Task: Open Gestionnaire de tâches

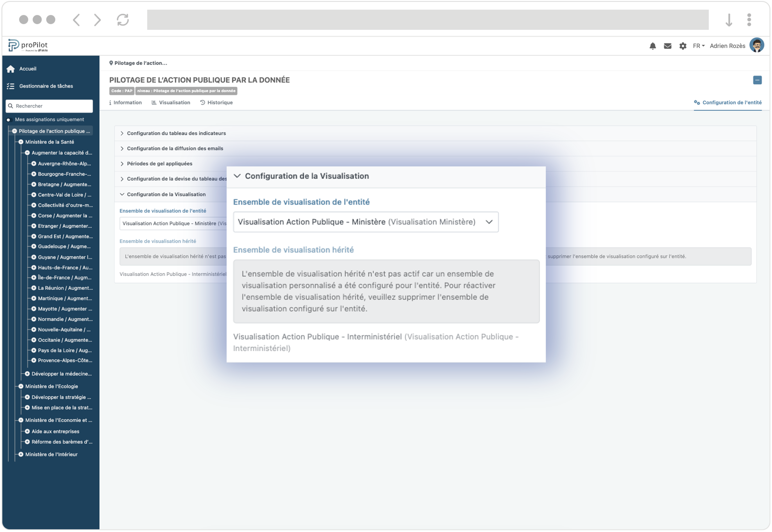Action: click(46, 86)
